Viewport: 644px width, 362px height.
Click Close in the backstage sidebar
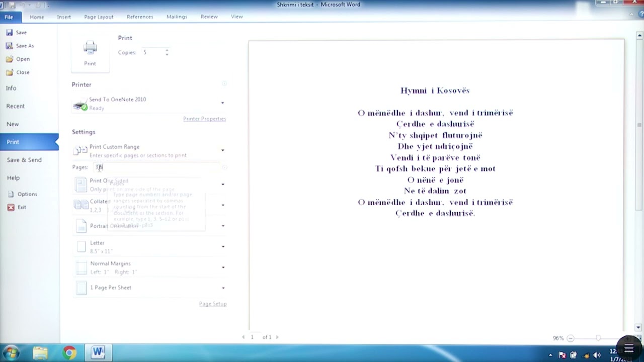[18, 72]
